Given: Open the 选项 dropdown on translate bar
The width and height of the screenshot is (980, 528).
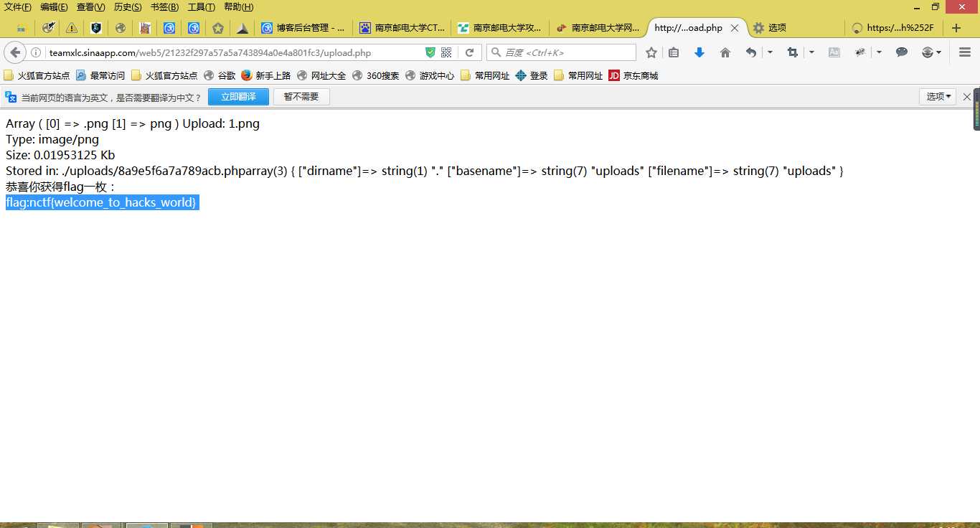Looking at the screenshot, I should [938, 97].
